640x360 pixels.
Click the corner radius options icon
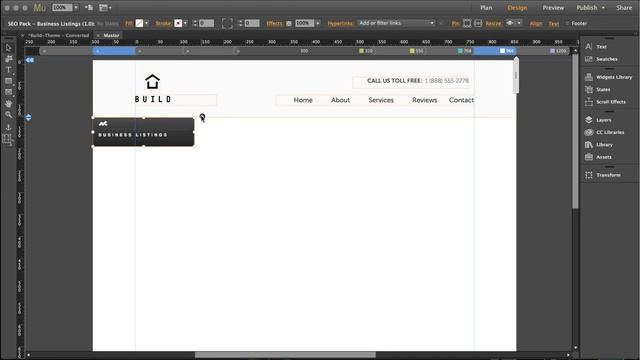point(227,23)
